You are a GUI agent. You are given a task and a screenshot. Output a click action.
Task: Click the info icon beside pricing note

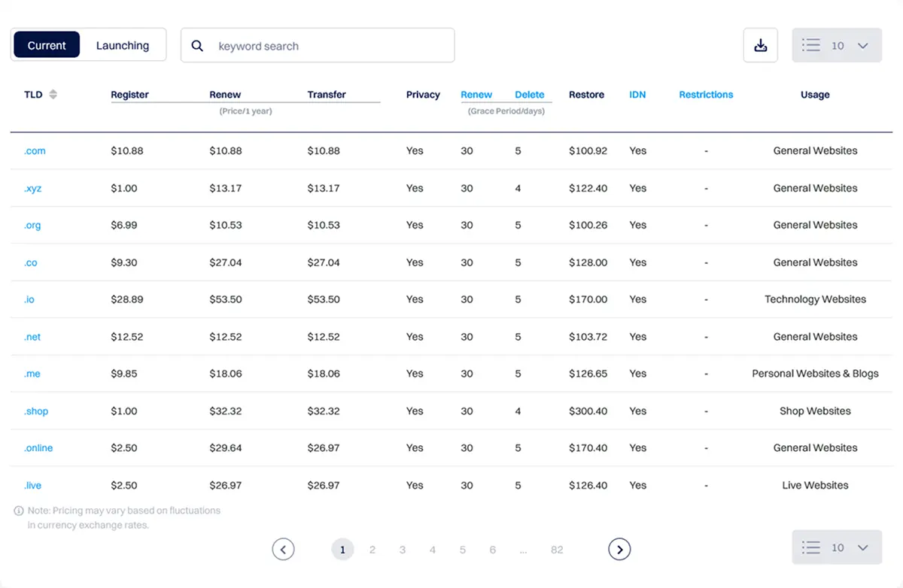[19, 511]
